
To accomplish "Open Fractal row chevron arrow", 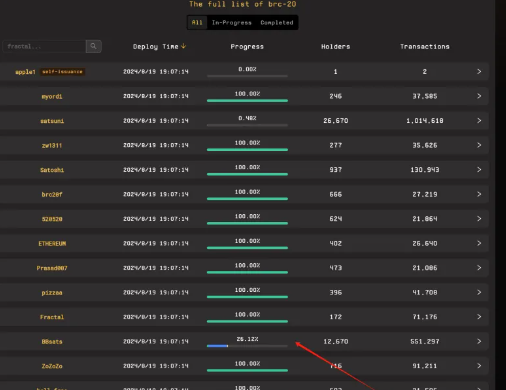I will (x=479, y=317).
